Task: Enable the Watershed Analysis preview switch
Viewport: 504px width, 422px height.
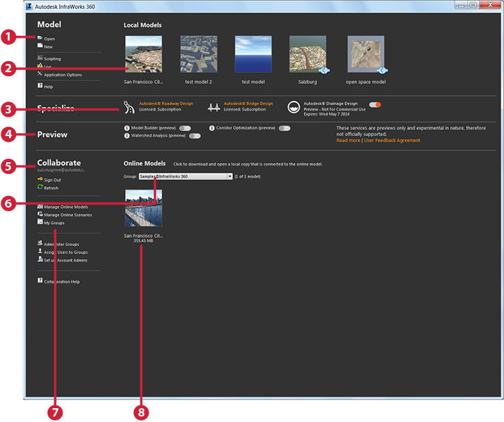Action: point(195,136)
